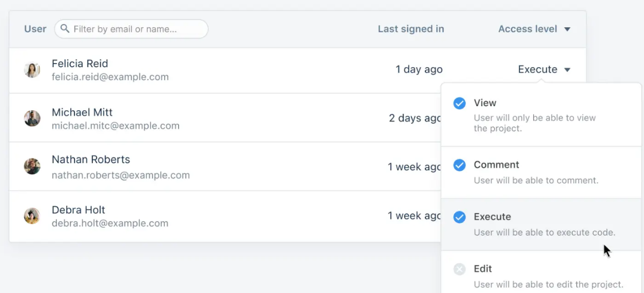Click Nathan Roberts' avatar photo

(32, 166)
